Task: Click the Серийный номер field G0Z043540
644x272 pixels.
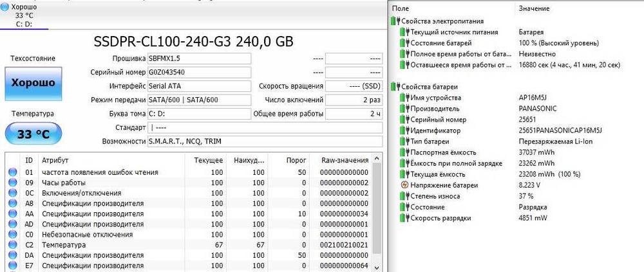Action: coord(199,72)
